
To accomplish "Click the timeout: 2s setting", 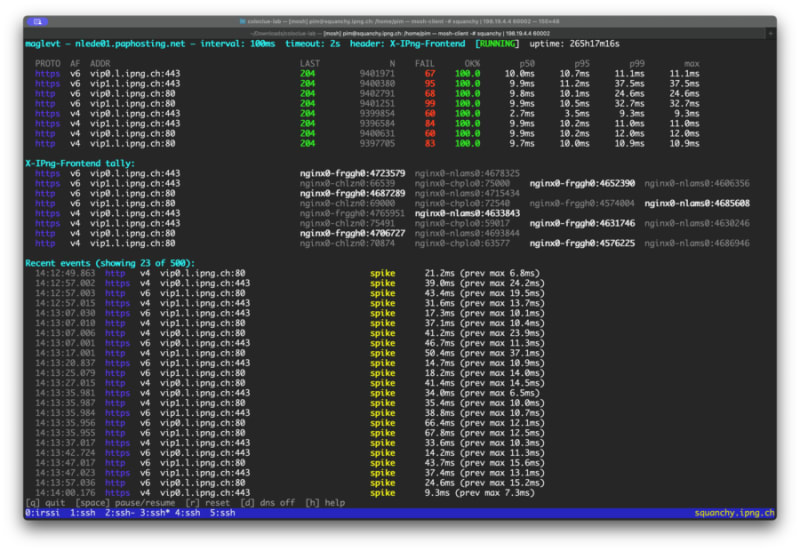I will (312, 44).
